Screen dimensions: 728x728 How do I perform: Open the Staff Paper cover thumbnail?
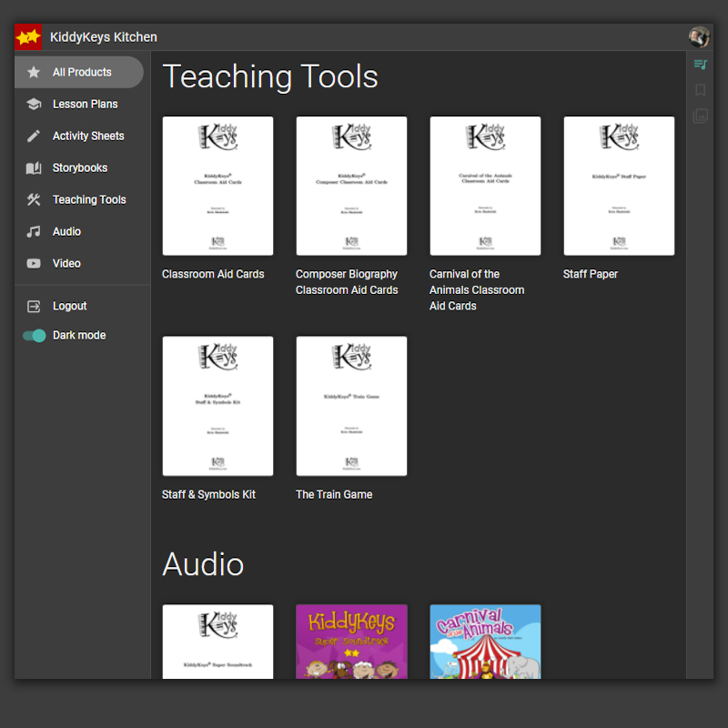tap(619, 186)
